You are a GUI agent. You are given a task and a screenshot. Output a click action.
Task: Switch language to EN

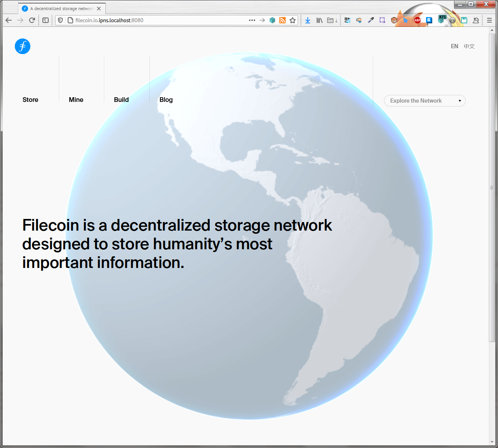(454, 46)
